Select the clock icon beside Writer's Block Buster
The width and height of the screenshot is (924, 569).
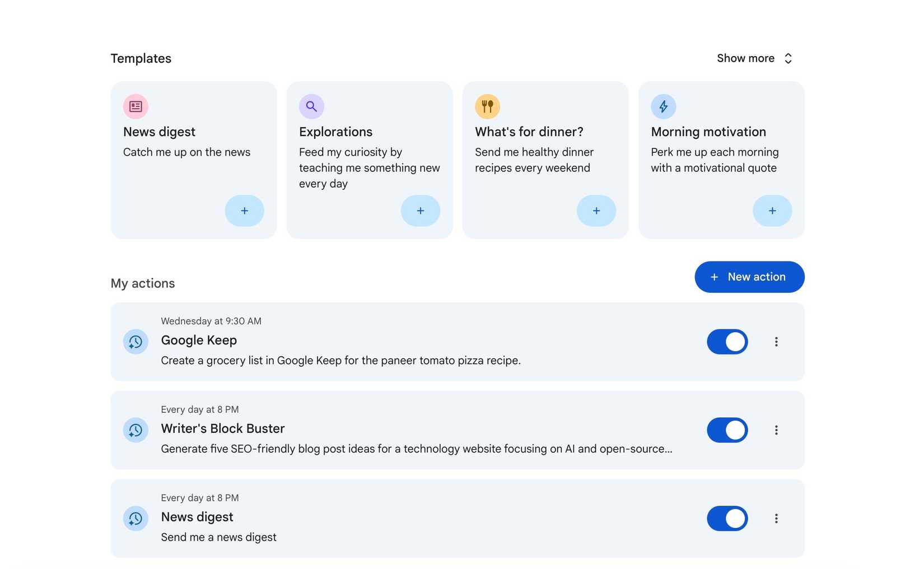pyautogui.click(x=136, y=430)
